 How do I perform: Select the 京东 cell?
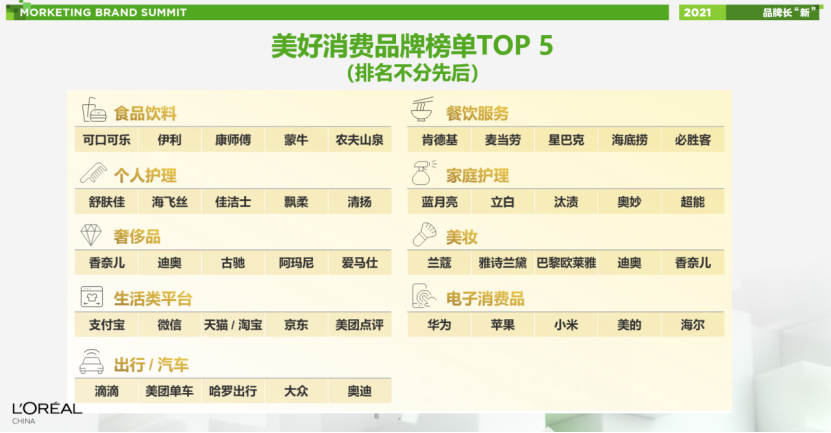point(296,325)
